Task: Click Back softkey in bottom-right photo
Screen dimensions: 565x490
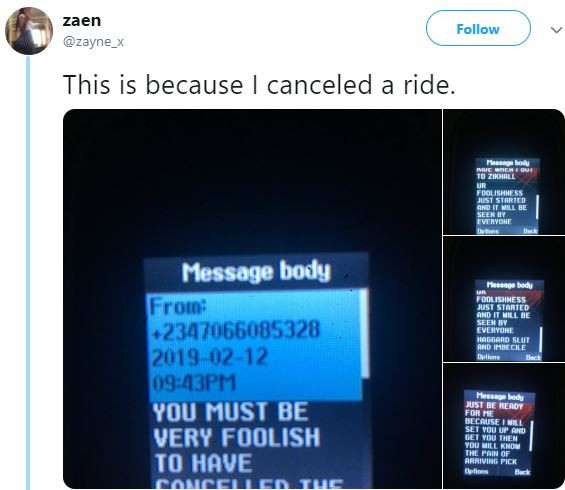Action: pyautogui.click(x=522, y=472)
